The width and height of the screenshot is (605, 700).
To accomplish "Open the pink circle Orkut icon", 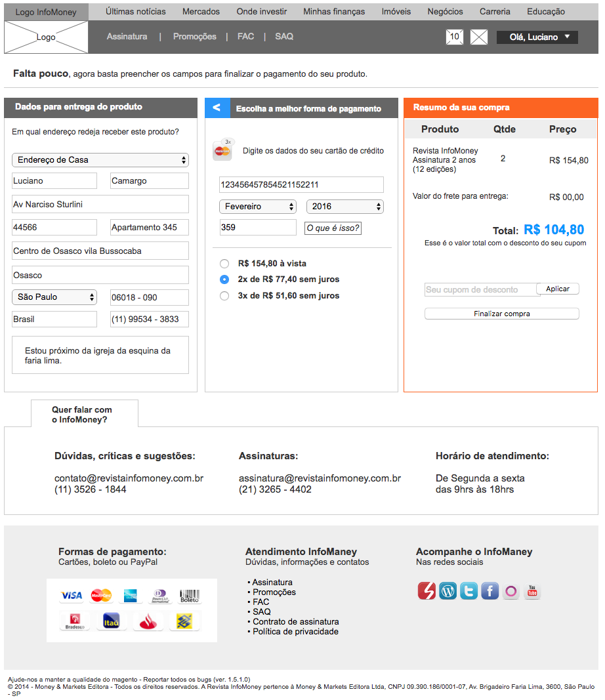I will pos(511,592).
